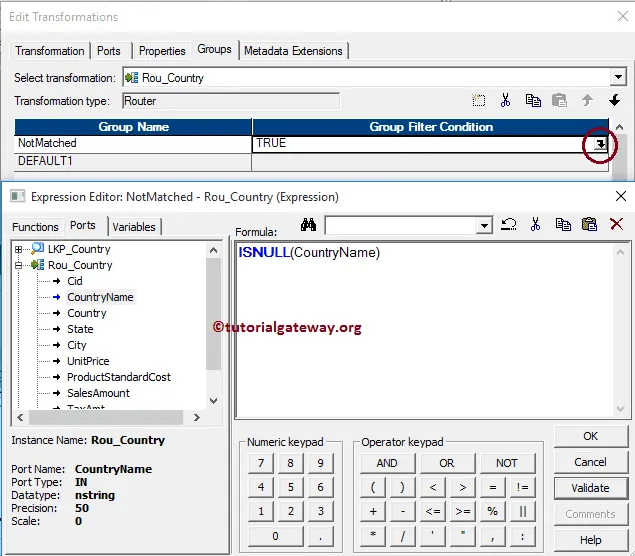Click the add new group icon
This screenshot has width=635, height=556.
pos(479,101)
